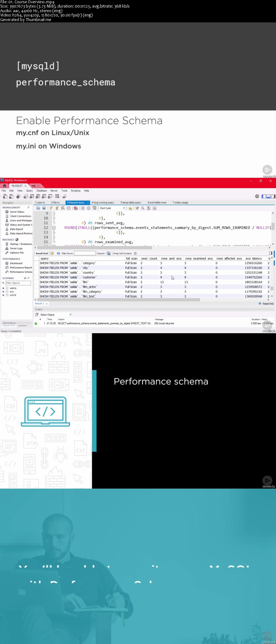Create a new schema toolbar icon
The width and height of the screenshot is (276, 644).
26,196
